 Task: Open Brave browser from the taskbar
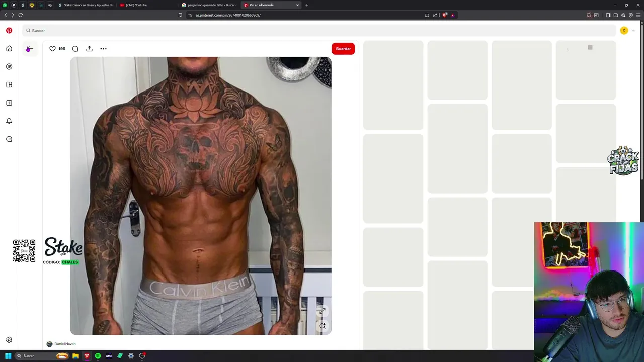[87, 356]
